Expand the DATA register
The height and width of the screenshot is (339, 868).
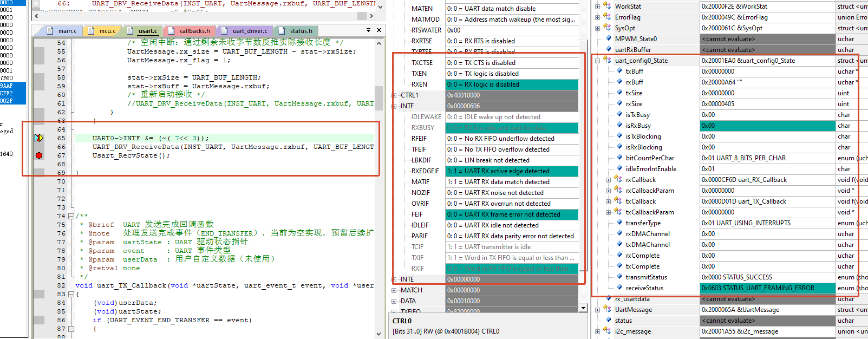pos(394,301)
